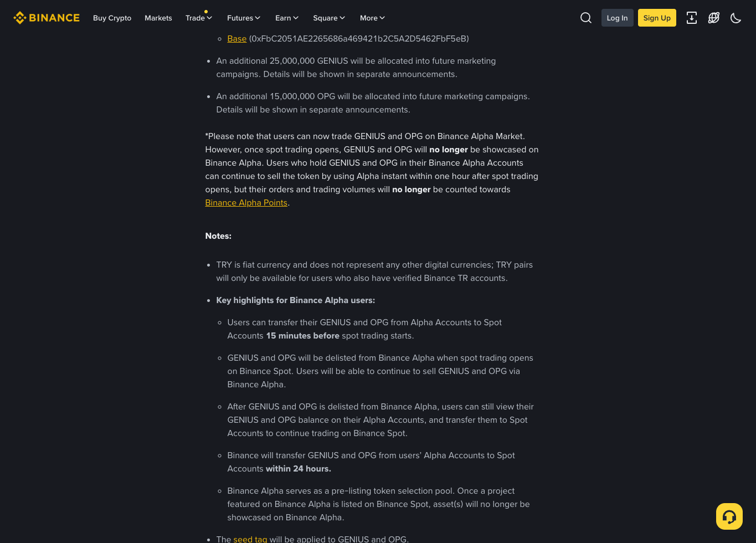Click the Log In button
This screenshot has height=543, width=756.
coord(617,18)
